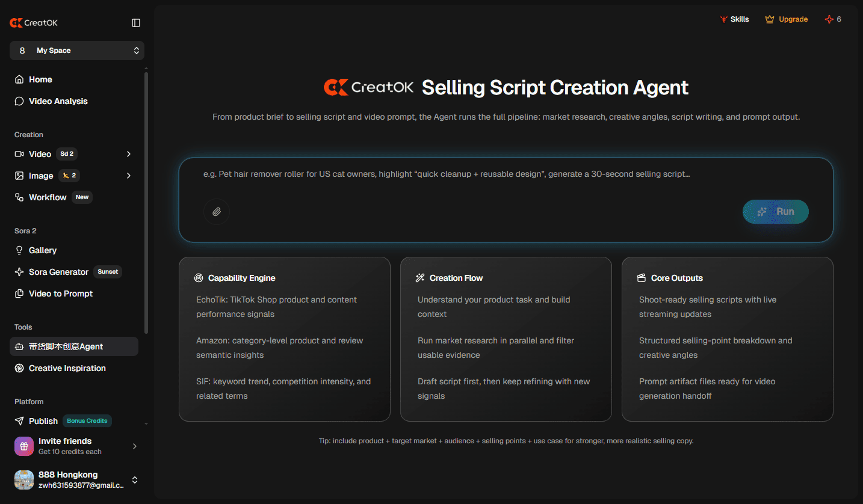Click the Workflow nodes icon
This screenshot has height=504, width=863.
pos(19,197)
